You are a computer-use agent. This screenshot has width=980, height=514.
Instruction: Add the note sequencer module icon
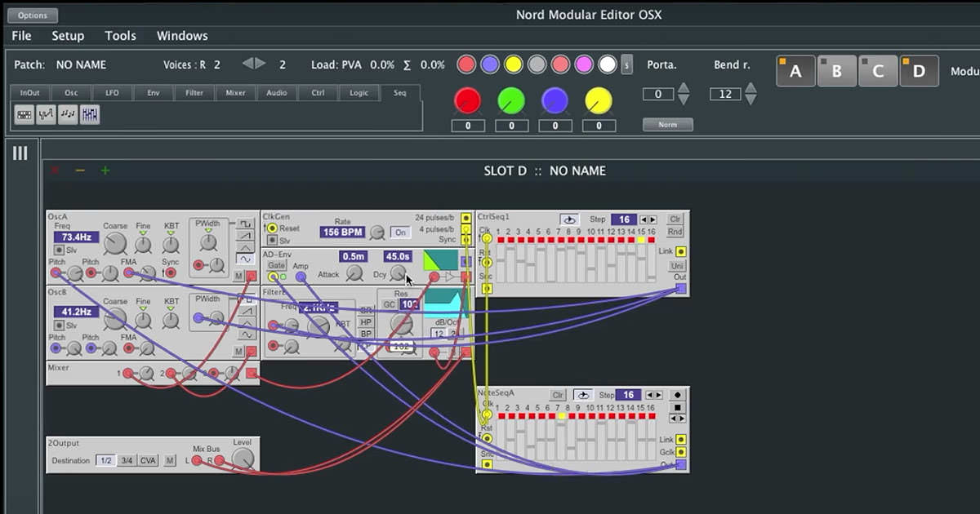click(69, 115)
